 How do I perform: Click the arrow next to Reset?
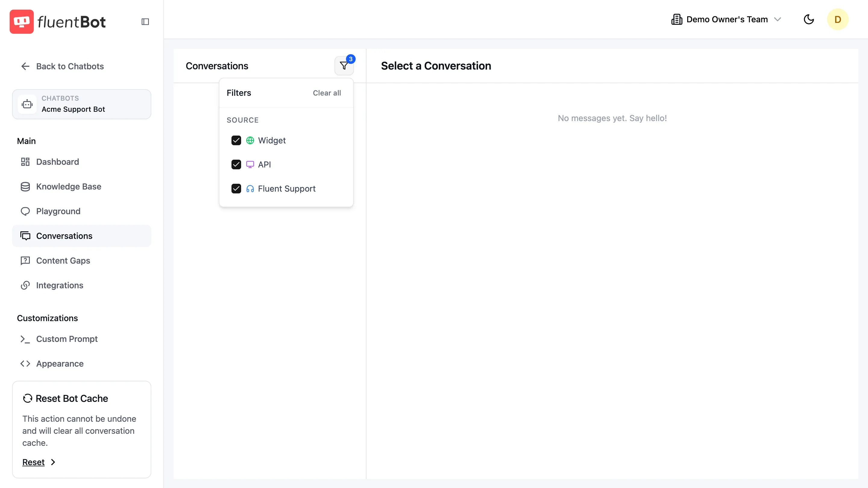pyautogui.click(x=53, y=462)
